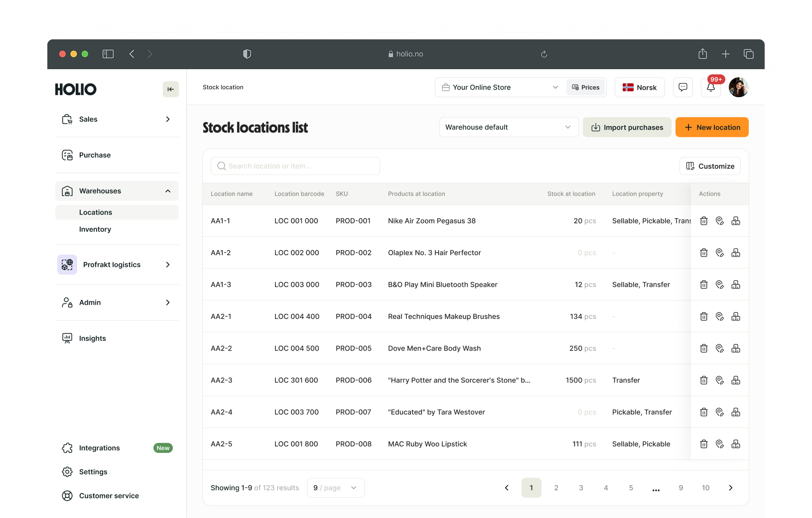This screenshot has width=812, height=518.
Task: Open Inventory in the sidebar
Action: coord(95,229)
